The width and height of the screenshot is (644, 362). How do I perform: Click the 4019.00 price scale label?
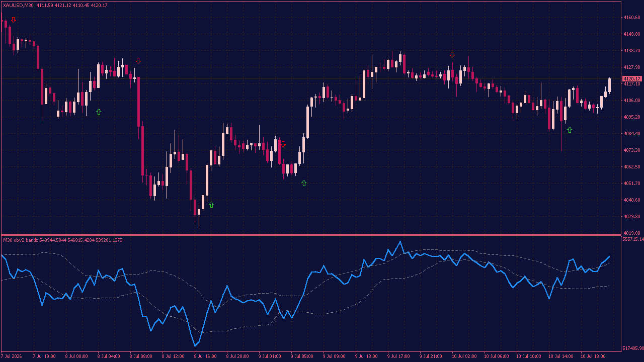631,233
